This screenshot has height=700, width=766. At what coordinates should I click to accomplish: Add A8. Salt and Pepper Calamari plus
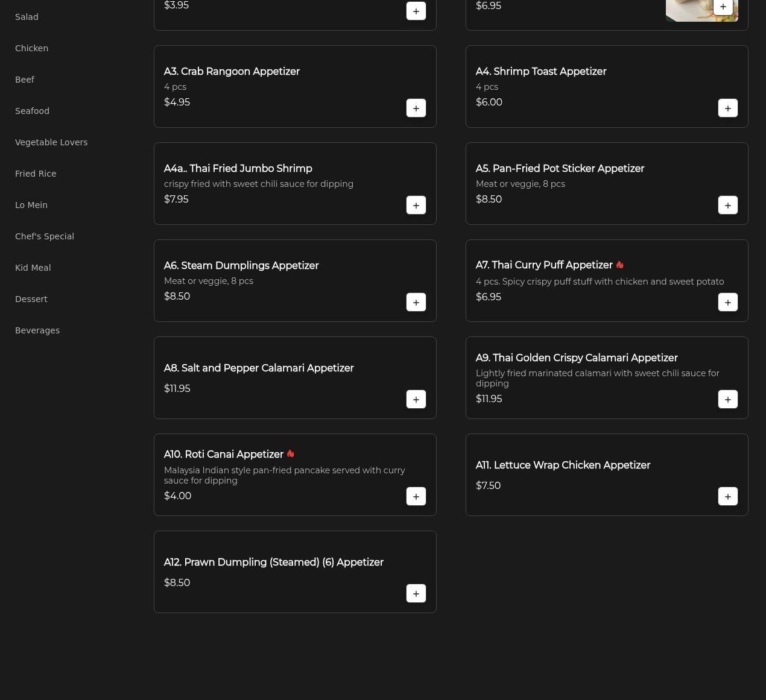tap(416, 399)
